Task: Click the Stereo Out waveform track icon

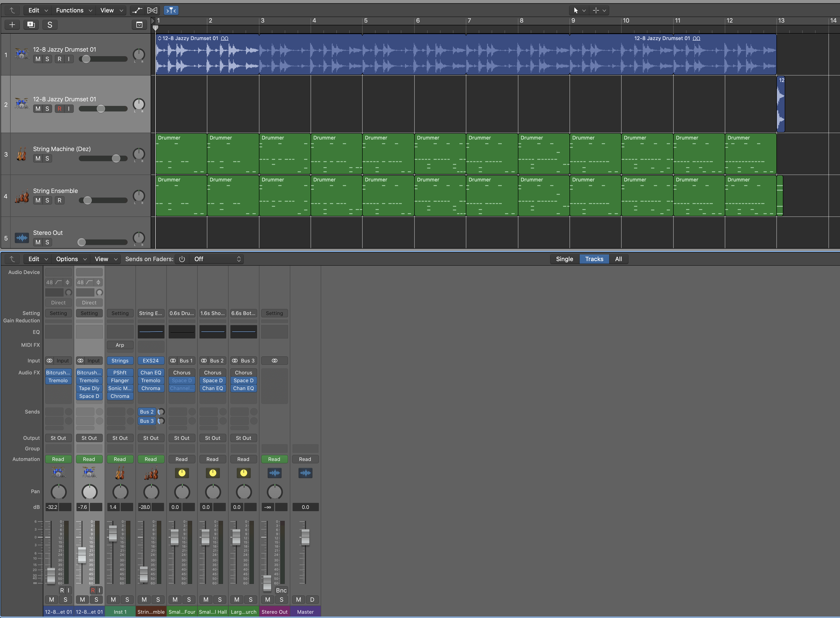Action: coord(22,238)
